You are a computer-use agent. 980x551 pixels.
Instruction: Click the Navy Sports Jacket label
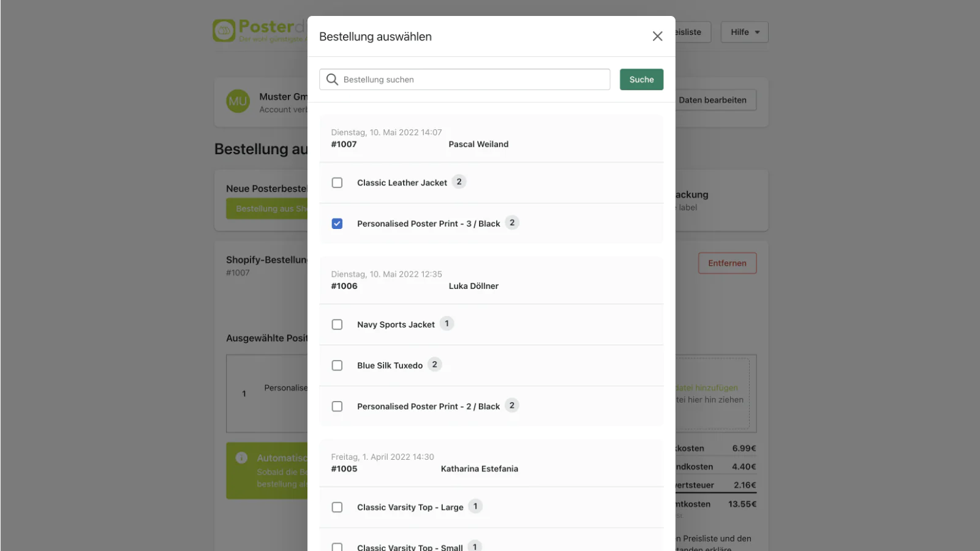coord(396,324)
